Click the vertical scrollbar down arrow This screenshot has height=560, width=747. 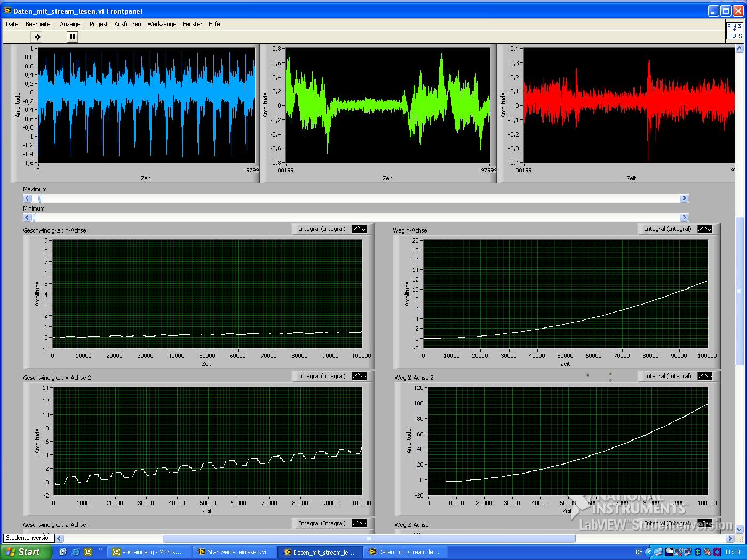point(739,529)
